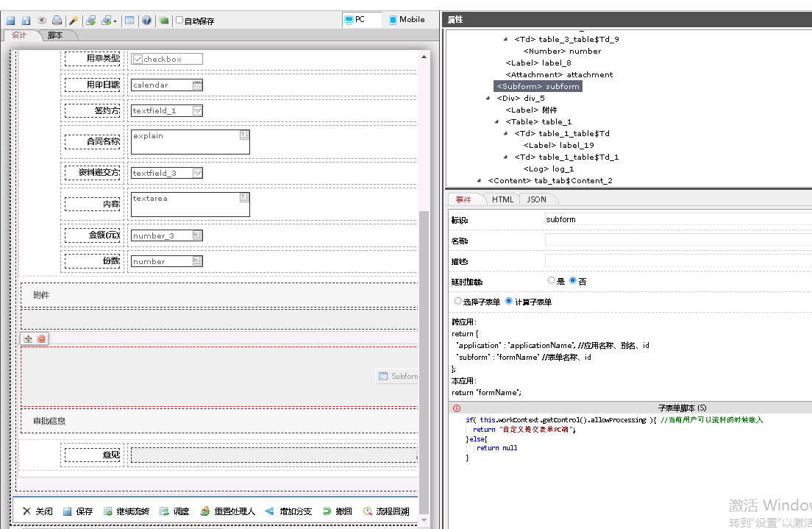Viewport: 812px width, 529px height.
Task: Open the blue question mark help icon
Action: point(146,21)
